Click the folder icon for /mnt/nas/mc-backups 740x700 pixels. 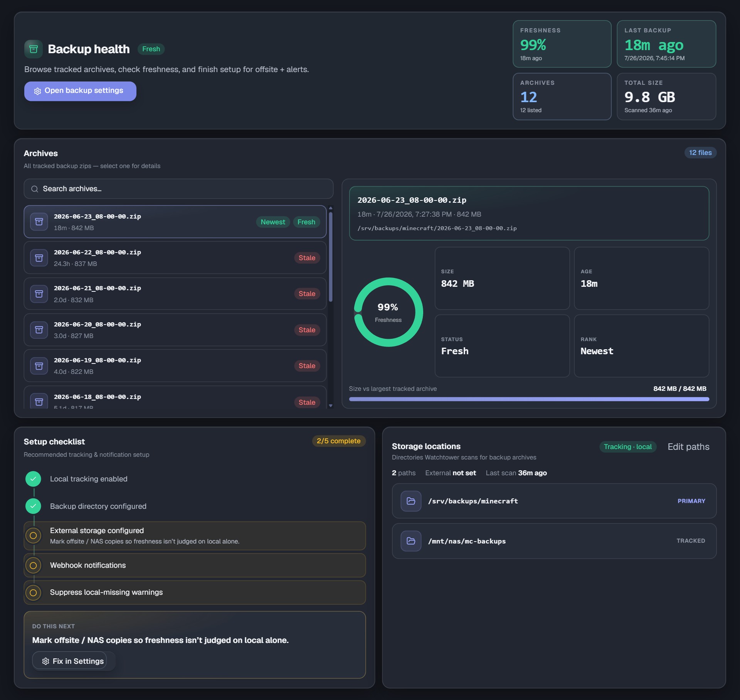[411, 541]
